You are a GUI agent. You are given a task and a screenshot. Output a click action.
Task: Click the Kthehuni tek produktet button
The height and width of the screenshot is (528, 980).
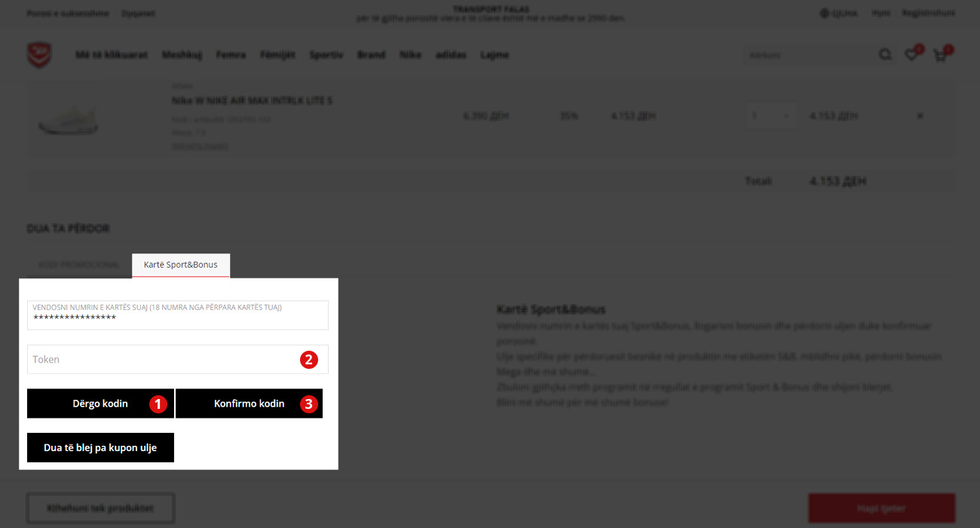(x=100, y=508)
